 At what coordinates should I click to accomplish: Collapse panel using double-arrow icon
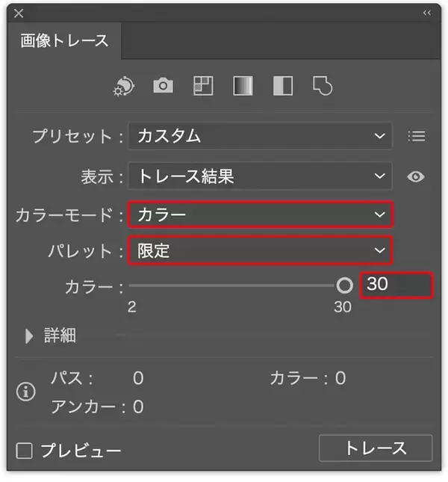pos(427,13)
